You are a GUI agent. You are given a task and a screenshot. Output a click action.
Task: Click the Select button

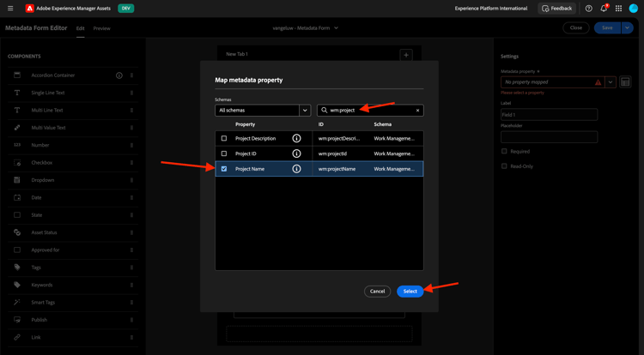coord(410,291)
